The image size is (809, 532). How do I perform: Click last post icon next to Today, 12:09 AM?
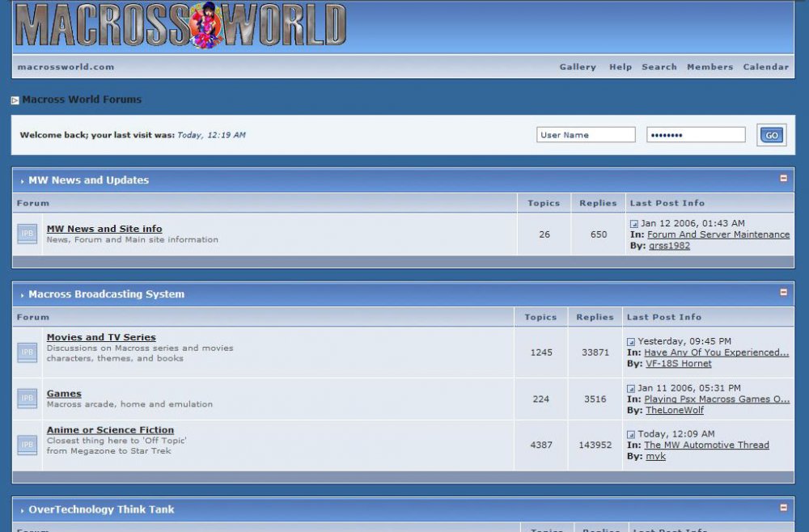(x=631, y=434)
